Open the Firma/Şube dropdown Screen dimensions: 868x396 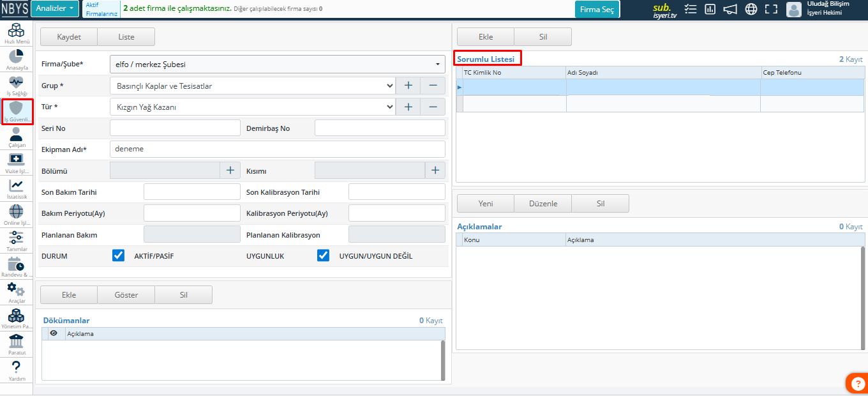(278, 65)
